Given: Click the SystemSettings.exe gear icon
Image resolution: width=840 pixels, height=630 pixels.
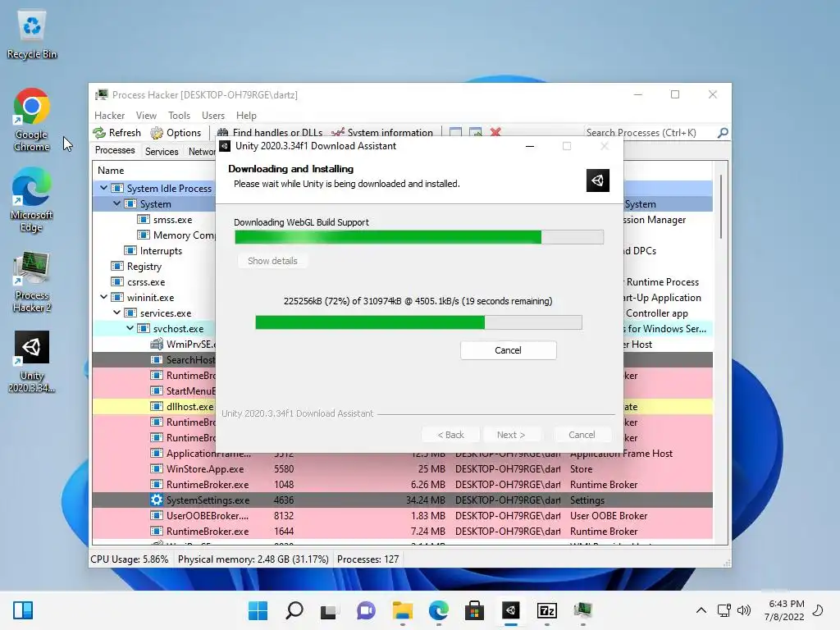Looking at the screenshot, I should click(157, 500).
